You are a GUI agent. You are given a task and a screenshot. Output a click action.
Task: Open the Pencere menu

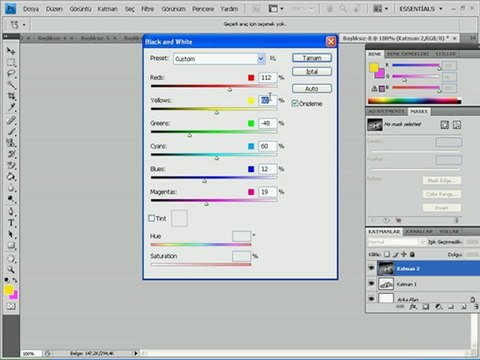pyautogui.click(x=203, y=9)
